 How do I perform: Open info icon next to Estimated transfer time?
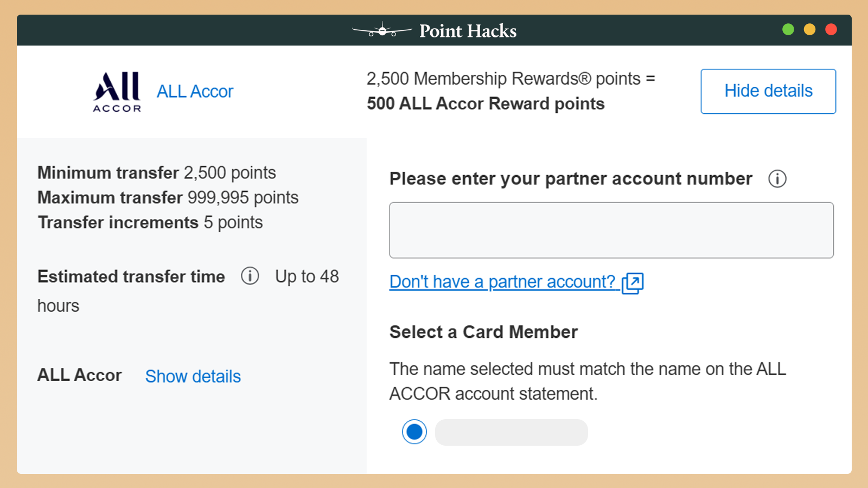point(250,276)
